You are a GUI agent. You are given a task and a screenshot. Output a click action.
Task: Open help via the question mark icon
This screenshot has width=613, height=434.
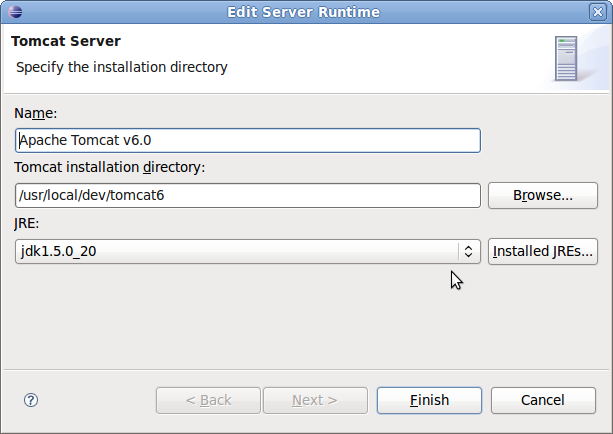pyautogui.click(x=31, y=400)
